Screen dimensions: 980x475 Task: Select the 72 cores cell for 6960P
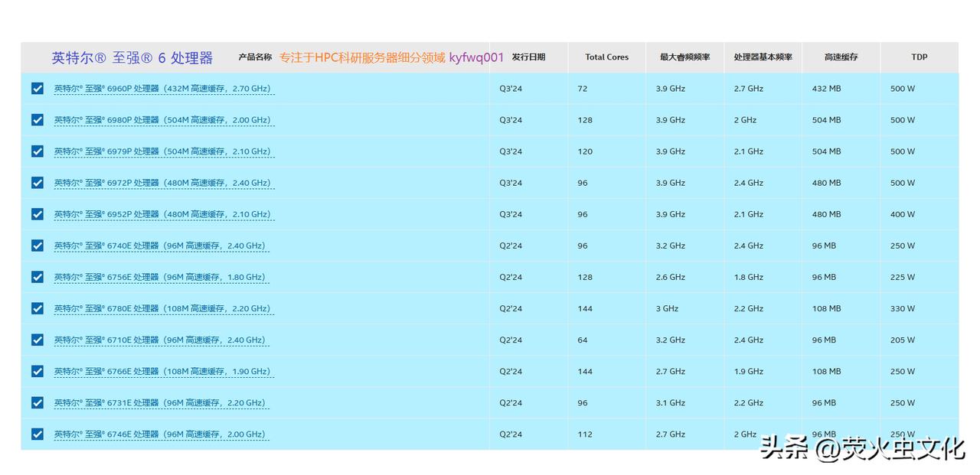point(583,89)
